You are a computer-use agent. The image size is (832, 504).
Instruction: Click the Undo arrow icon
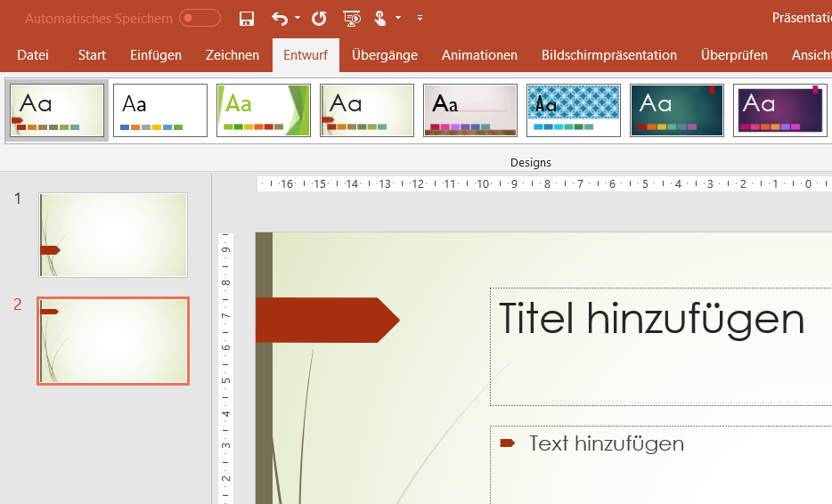[x=280, y=18]
